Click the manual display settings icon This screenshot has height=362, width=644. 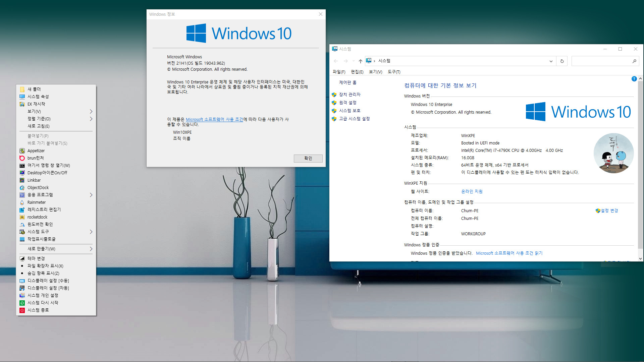pos(22,281)
